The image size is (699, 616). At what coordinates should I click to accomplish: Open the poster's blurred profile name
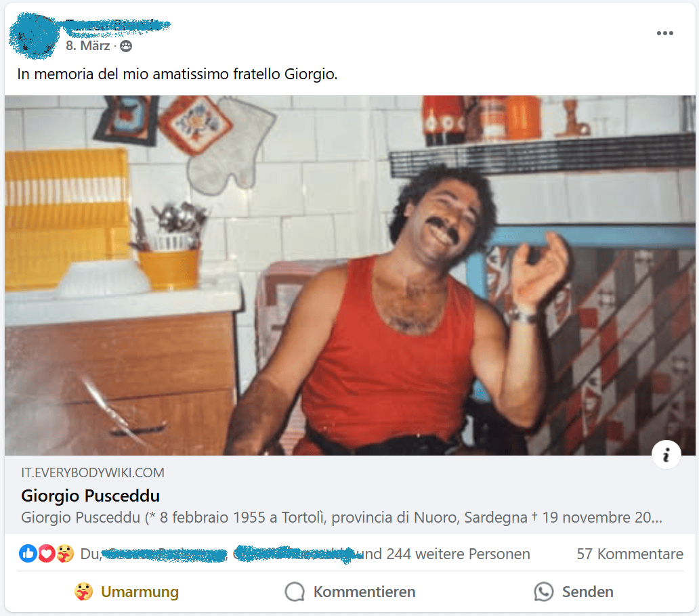117,26
